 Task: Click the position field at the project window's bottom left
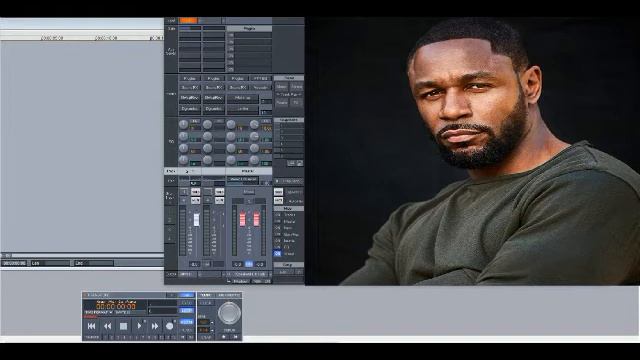15,263
